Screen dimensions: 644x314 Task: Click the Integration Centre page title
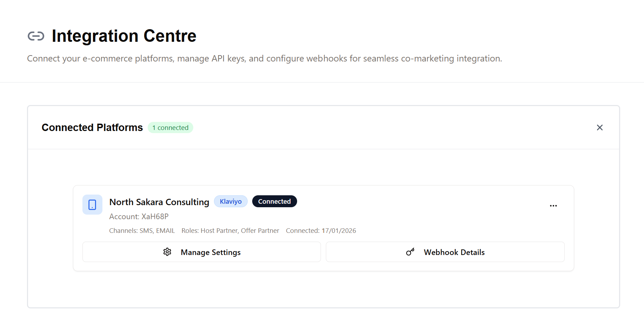click(124, 36)
